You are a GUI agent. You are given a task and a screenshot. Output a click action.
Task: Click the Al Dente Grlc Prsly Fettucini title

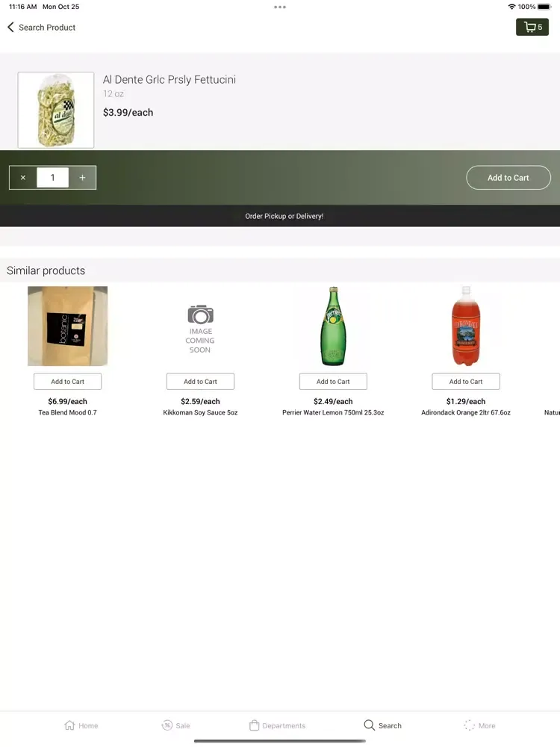pyautogui.click(x=169, y=80)
